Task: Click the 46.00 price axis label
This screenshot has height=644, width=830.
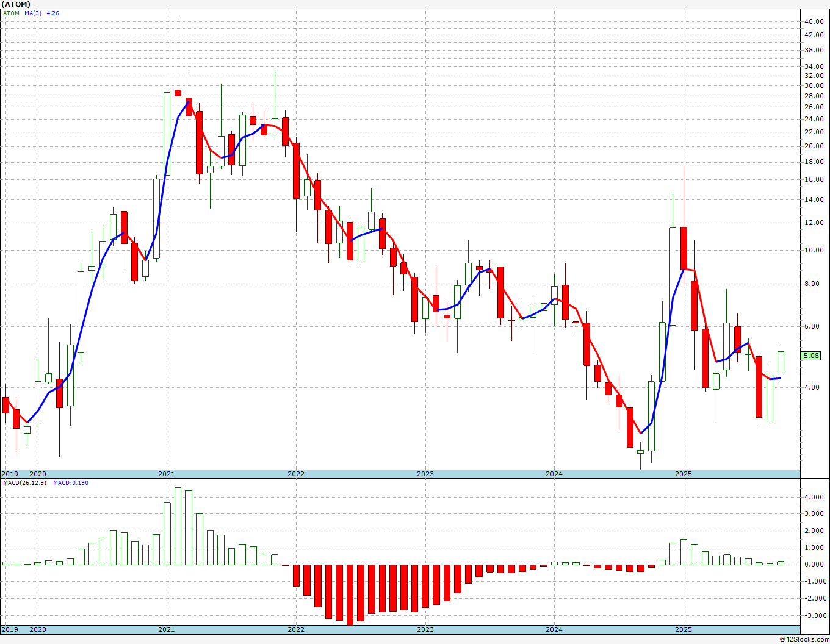Action: [x=814, y=21]
